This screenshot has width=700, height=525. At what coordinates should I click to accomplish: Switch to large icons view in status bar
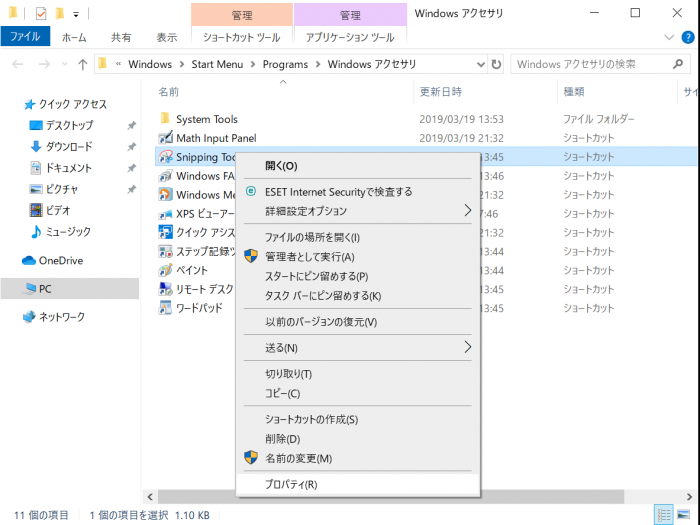(683, 515)
